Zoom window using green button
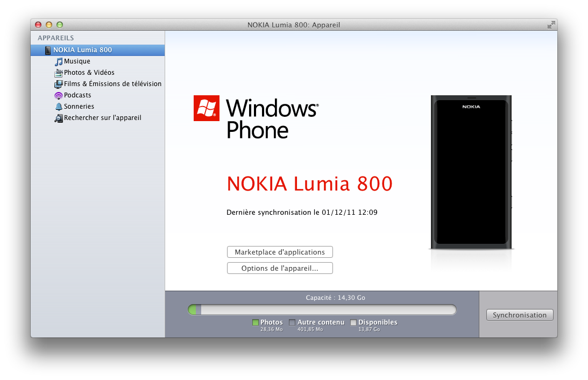Image resolution: width=588 pixels, height=380 pixels. [60, 25]
